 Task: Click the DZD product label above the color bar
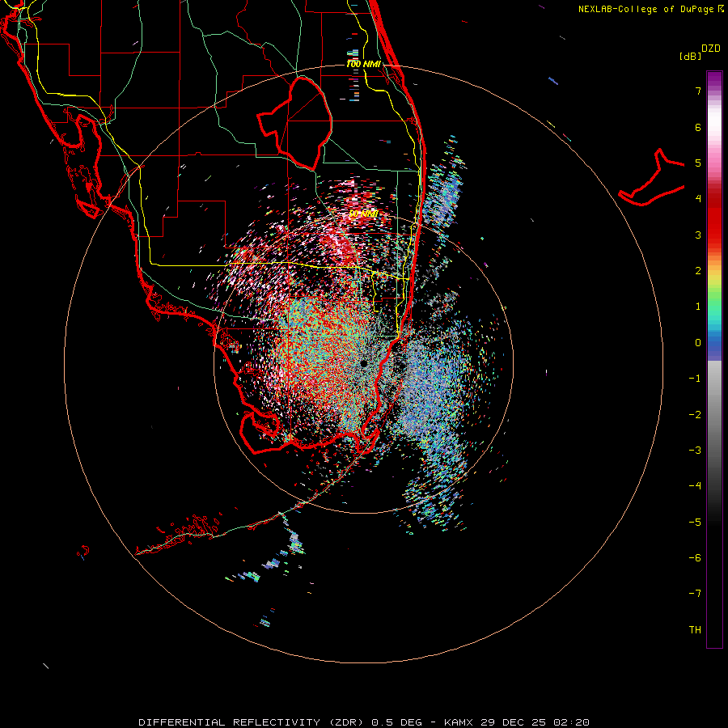coord(711,49)
